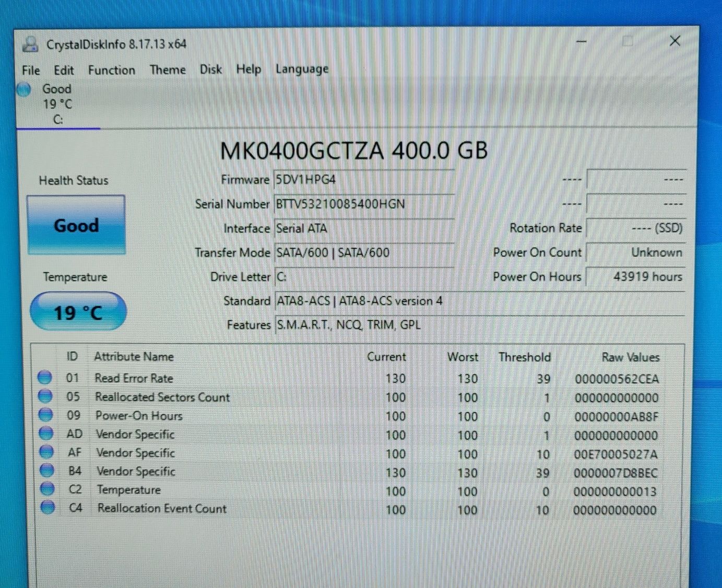Select the Power-On Hours attribute name
The height and width of the screenshot is (588, 722).
pos(139,416)
